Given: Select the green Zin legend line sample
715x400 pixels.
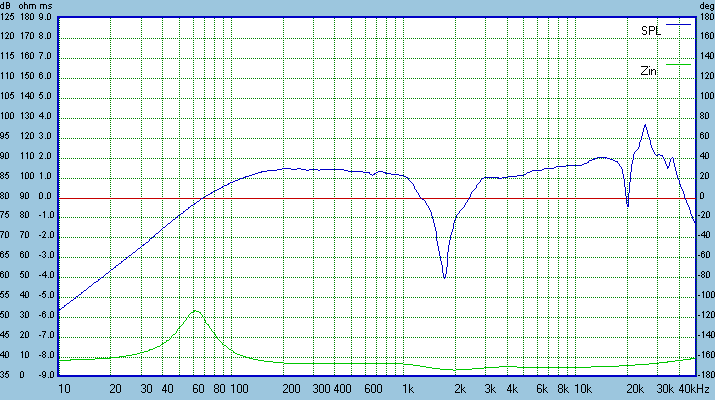Looking at the screenshot, I should 679,64.
